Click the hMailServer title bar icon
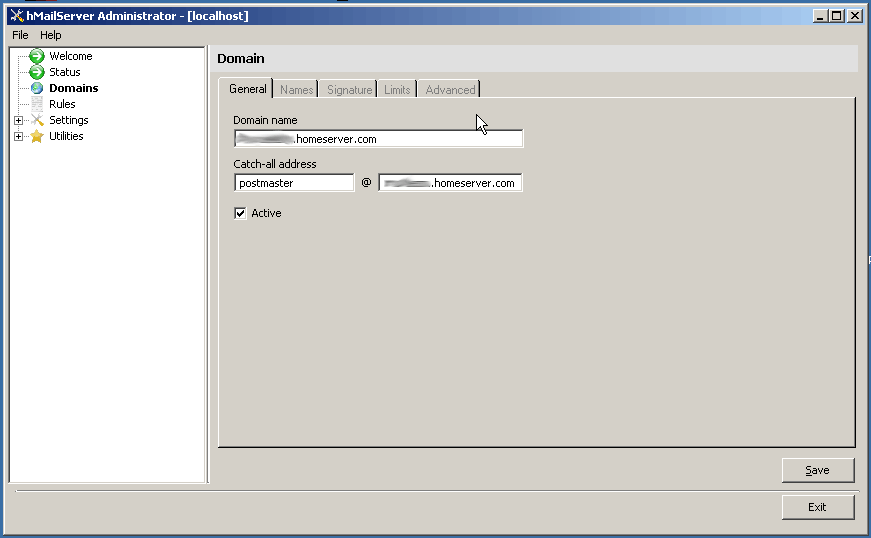Screen dimensions: 871x538 pos(17,16)
